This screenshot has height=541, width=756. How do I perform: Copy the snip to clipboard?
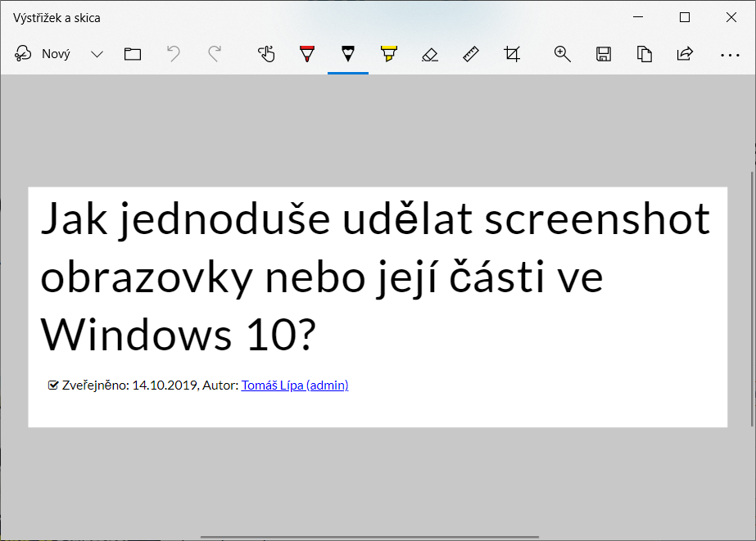644,54
